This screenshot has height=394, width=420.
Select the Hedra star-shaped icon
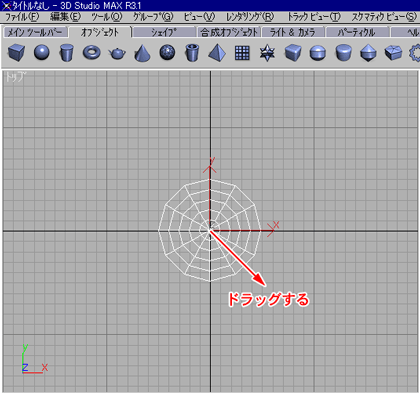(x=267, y=53)
